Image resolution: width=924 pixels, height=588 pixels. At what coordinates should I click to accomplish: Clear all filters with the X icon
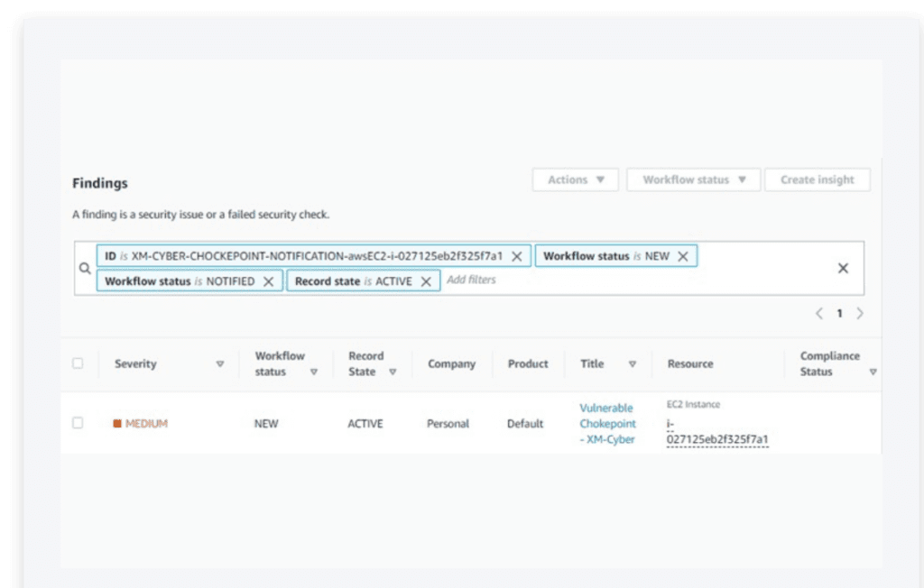(x=842, y=268)
